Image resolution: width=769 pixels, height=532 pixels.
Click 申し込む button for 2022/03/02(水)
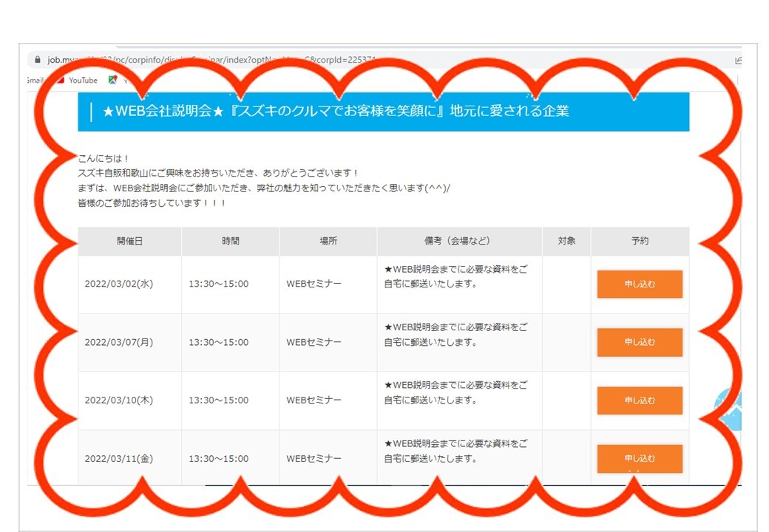point(640,284)
